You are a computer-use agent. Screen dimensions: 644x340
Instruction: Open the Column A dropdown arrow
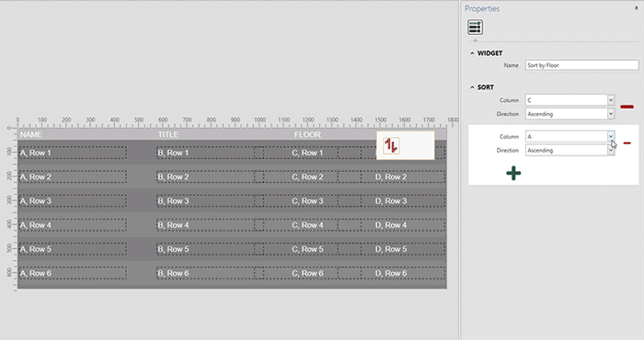(x=611, y=136)
